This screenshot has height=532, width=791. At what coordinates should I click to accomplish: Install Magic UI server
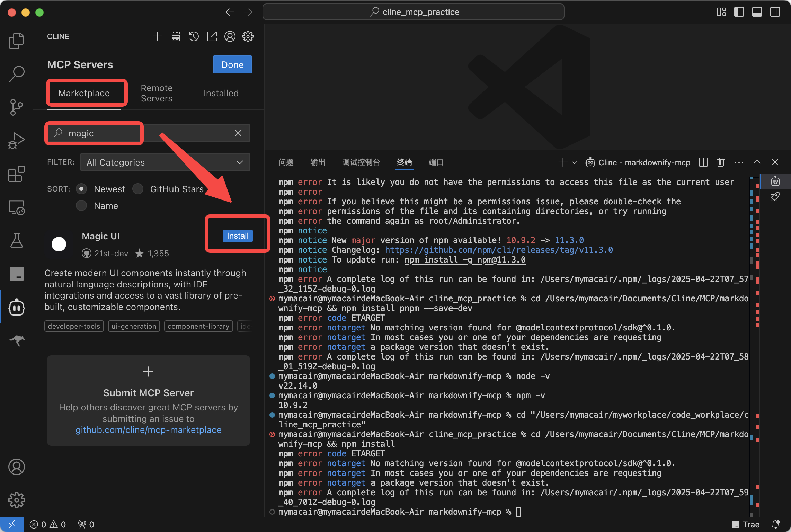click(237, 236)
